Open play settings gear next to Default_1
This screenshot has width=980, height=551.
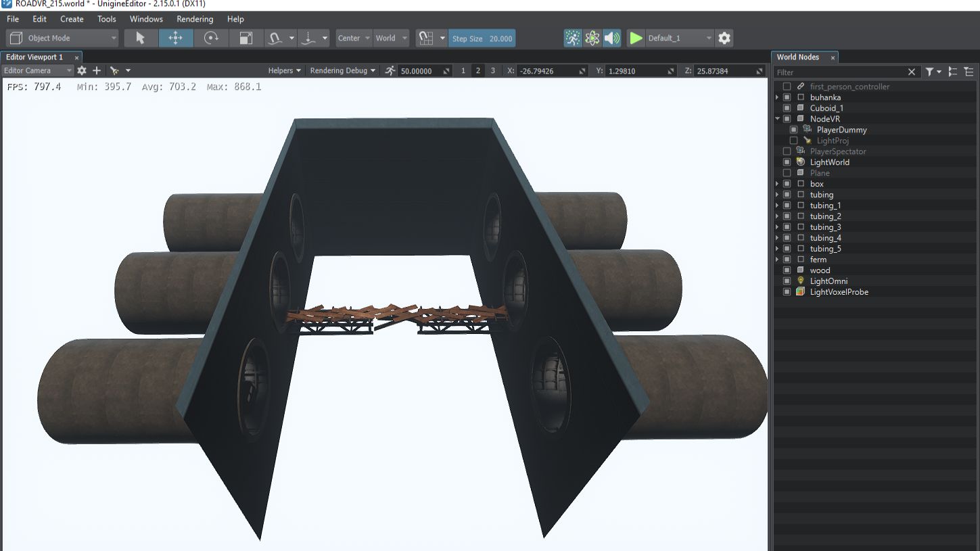pyautogui.click(x=724, y=38)
